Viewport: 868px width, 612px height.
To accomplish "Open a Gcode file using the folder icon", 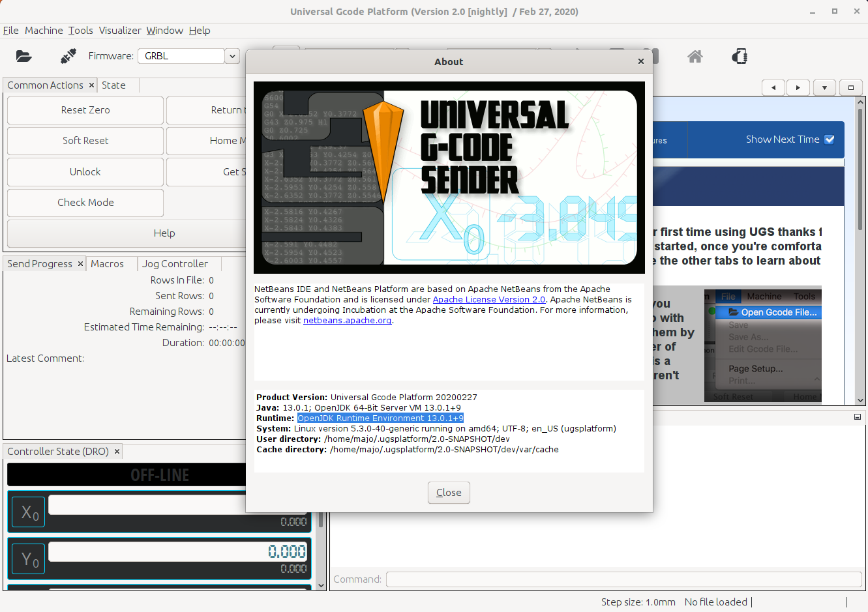I will pos(24,56).
